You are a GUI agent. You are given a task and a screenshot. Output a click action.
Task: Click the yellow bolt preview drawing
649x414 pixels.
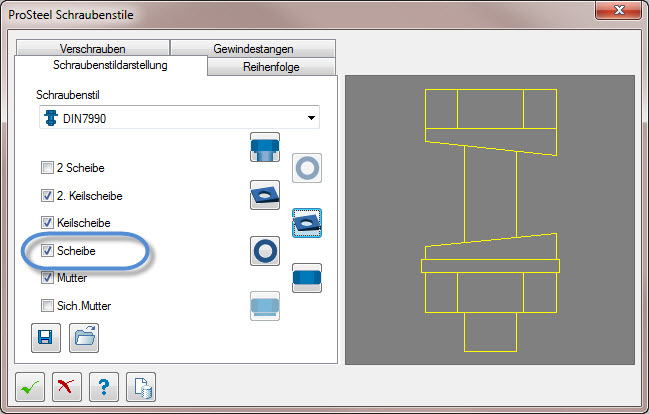pyautogui.click(x=490, y=220)
